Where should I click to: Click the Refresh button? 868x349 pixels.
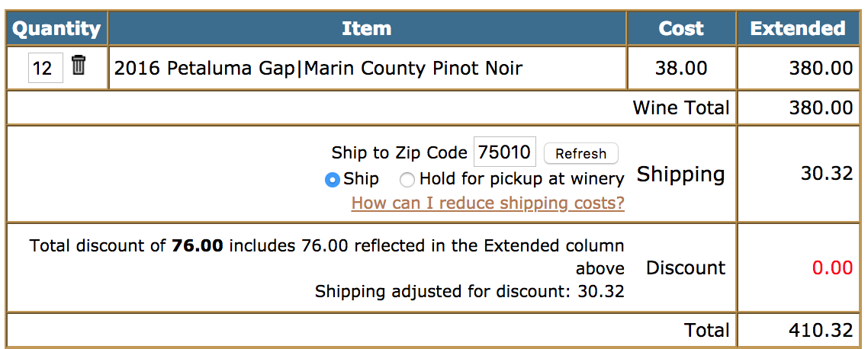pyautogui.click(x=580, y=154)
